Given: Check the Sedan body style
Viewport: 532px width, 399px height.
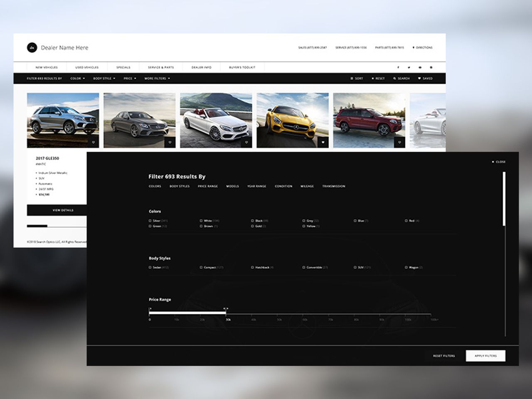Looking at the screenshot, I should 150,268.
